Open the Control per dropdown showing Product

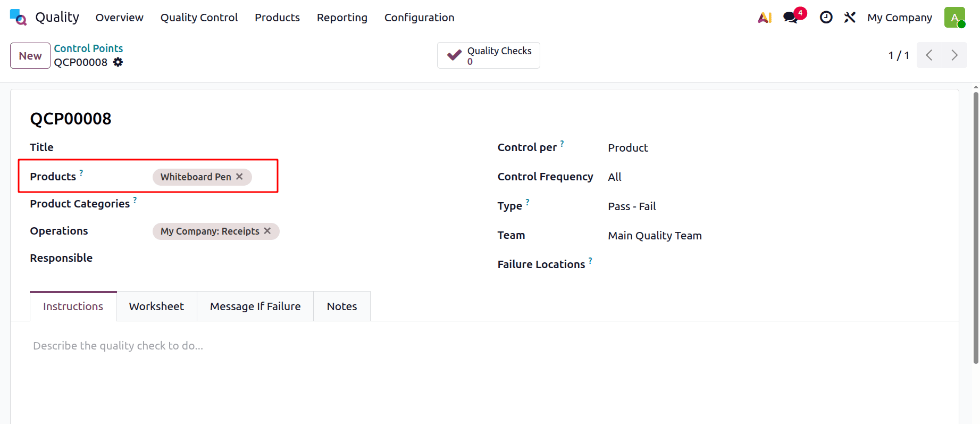pyautogui.click(x=774, y=148)
